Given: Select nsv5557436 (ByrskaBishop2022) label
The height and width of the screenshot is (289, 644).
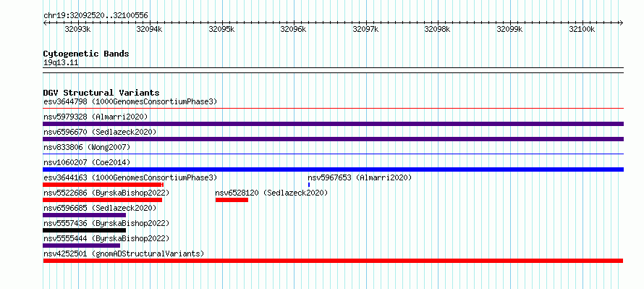Looking at the screenshot, I should point(106,223).
